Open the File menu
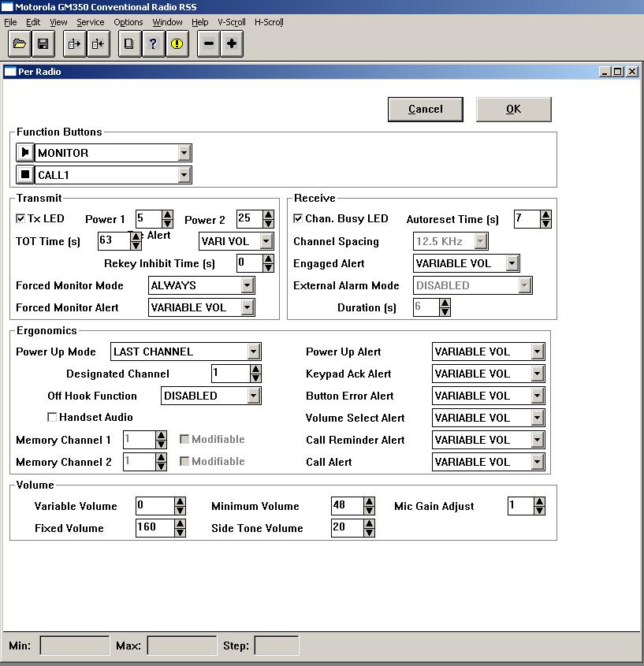Image resolution: width=644 pixels, height=666 pixels. click(10, 22)
